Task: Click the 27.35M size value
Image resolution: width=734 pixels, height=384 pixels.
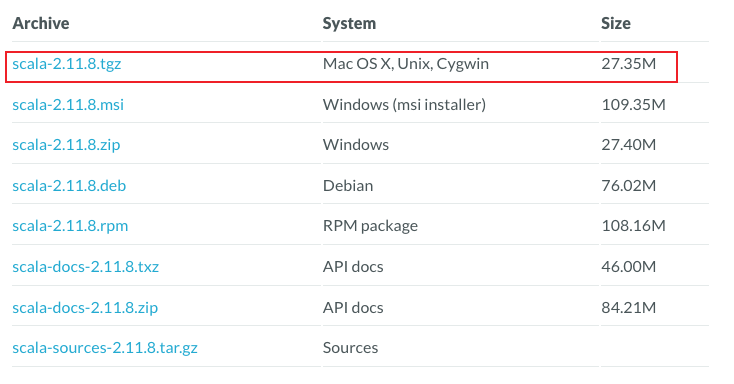Action: (x=628, y=64)
